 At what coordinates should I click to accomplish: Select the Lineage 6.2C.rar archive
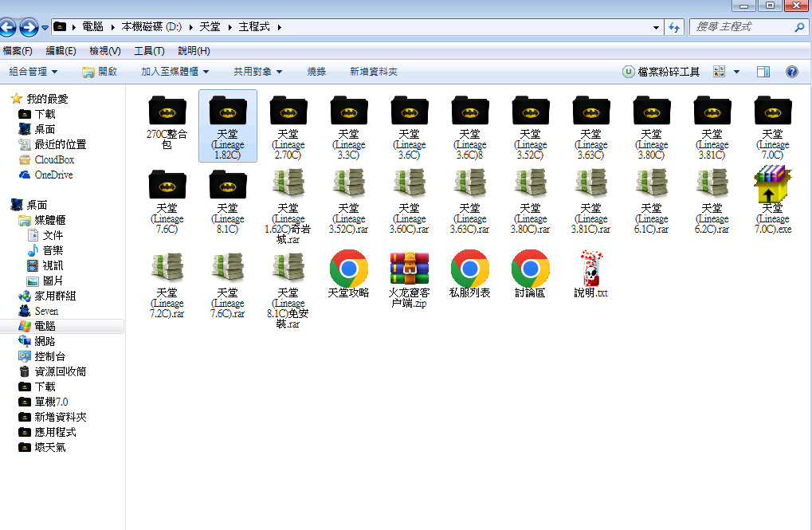click(712, 202)
